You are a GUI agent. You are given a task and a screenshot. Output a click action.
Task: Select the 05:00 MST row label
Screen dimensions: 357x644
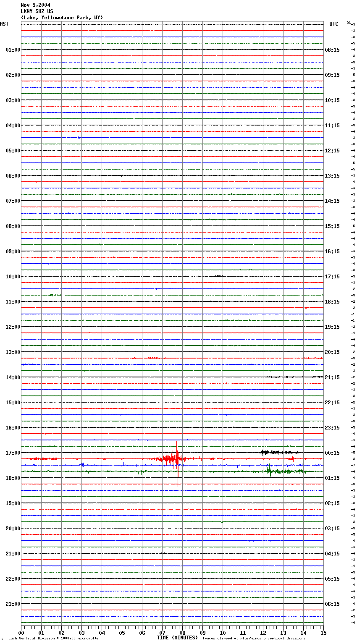coord(13,151)
